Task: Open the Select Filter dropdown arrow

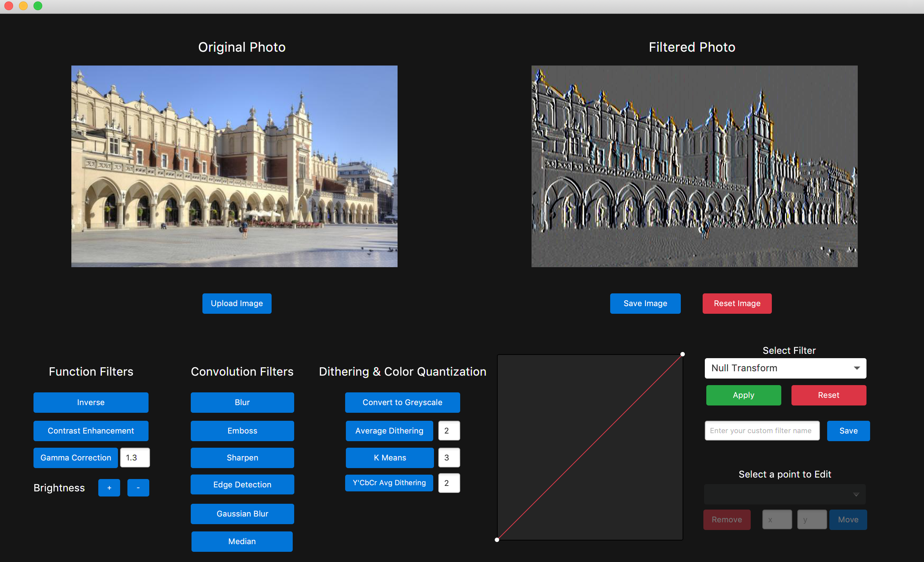Action: (x=857, y=368)
